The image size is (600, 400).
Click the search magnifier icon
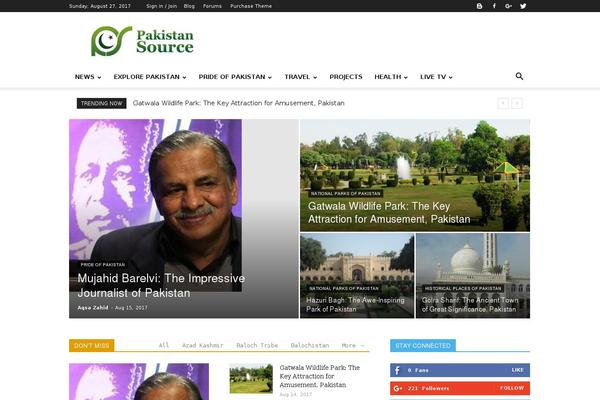coord(519,76)
